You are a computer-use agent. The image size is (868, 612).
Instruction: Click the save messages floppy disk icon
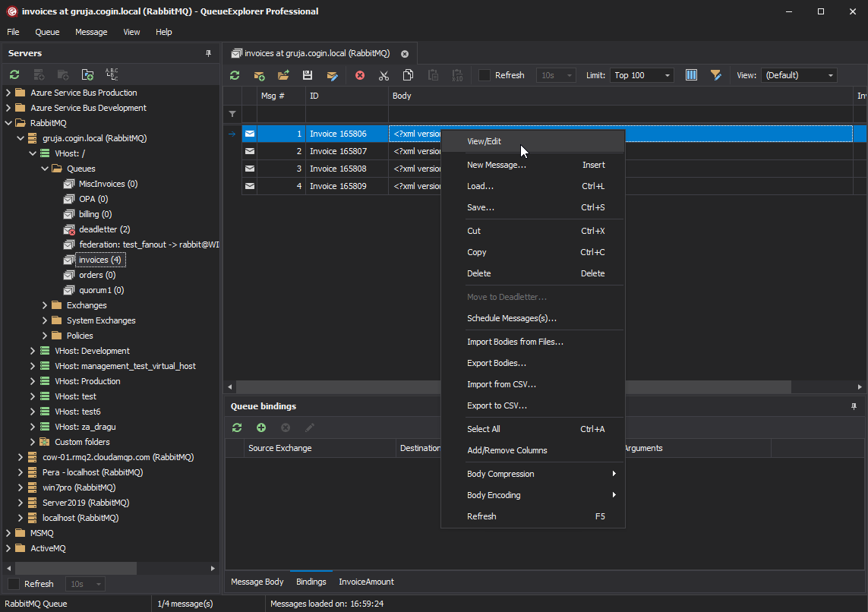tap(308, 75)
